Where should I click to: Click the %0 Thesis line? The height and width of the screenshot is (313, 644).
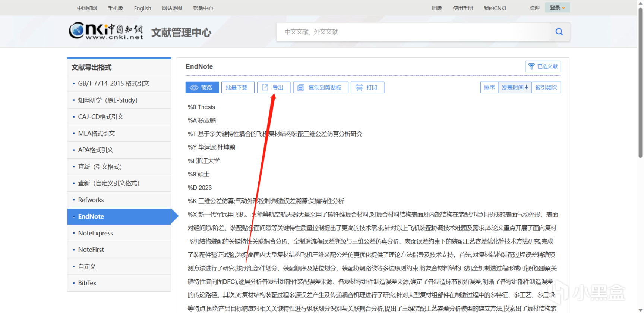coord(201,107)
